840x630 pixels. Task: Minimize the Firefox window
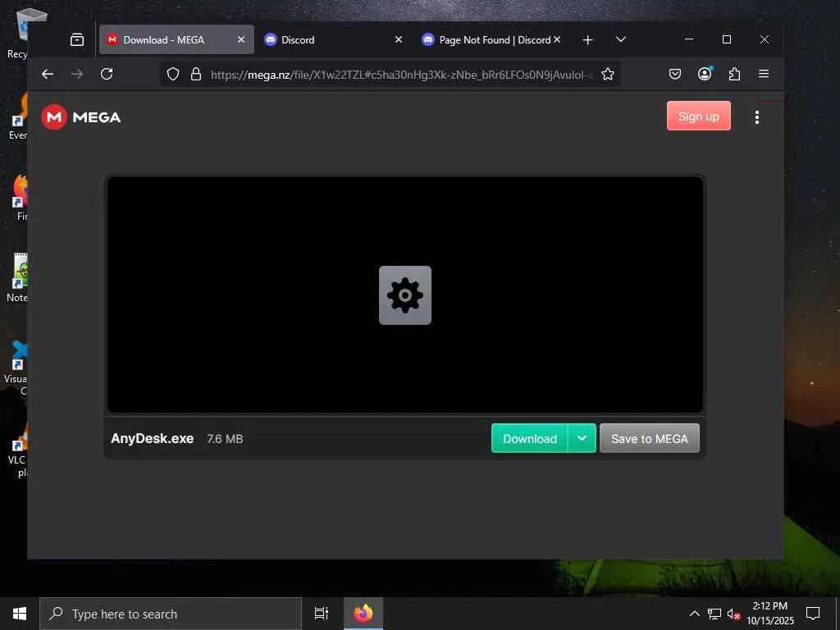tap(689, 39)
